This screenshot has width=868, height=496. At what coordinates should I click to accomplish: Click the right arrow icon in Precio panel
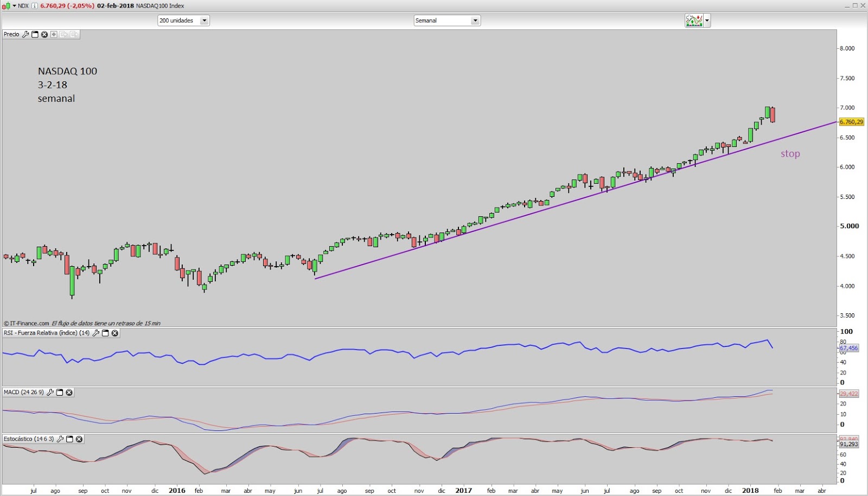tap(74, 34)
